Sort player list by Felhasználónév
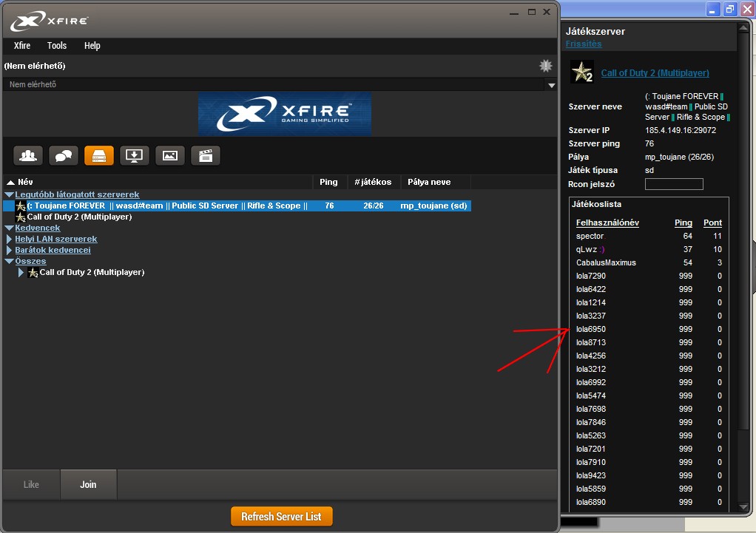This screenshot has height=533, width=756. tap(607, 223)
